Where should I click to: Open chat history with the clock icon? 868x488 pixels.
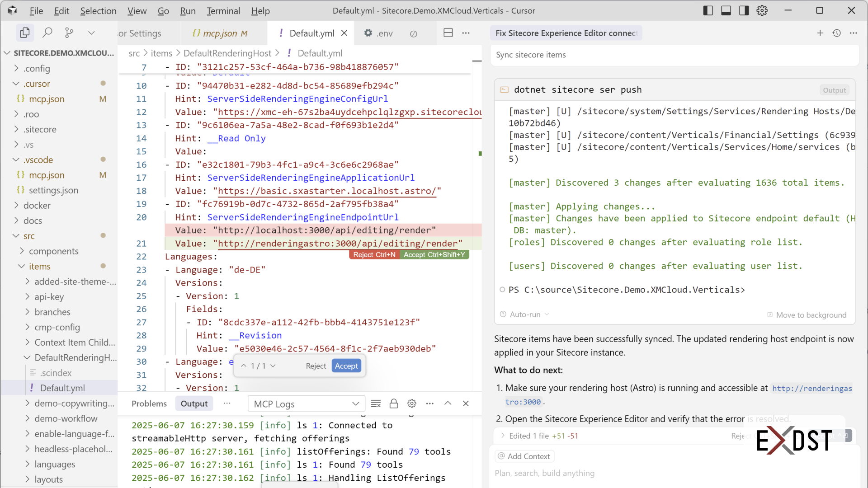(837, 33)
